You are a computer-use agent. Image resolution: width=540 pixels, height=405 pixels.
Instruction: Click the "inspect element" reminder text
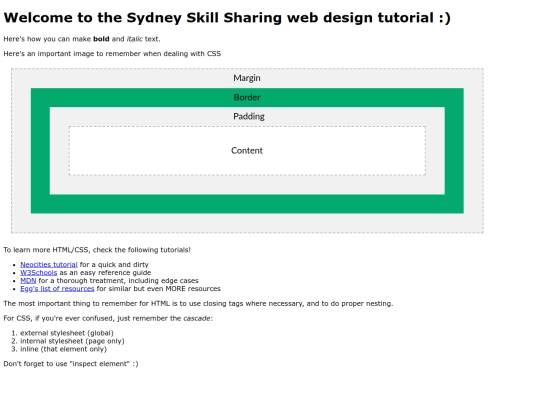point(71,364)
